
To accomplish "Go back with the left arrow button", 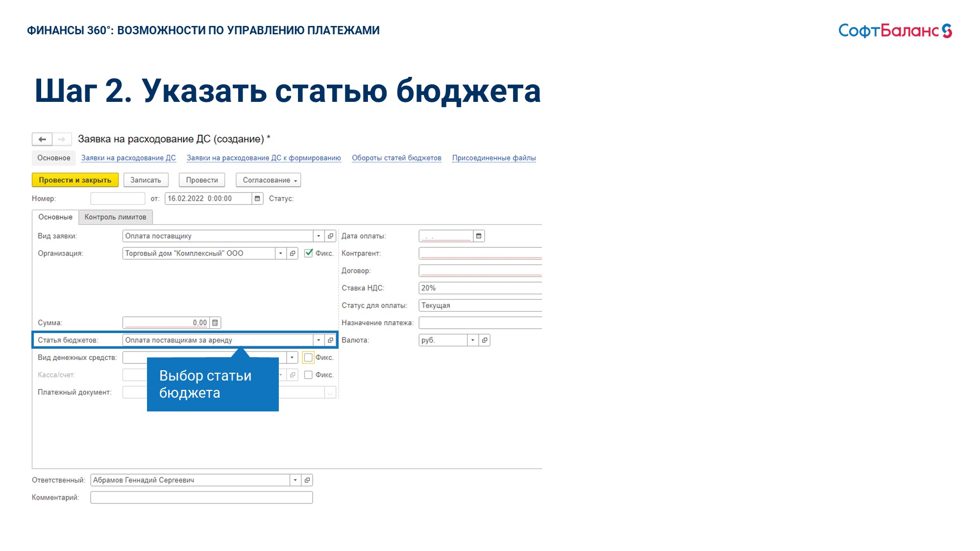I will pyautogui.click(x=42, y=139).
